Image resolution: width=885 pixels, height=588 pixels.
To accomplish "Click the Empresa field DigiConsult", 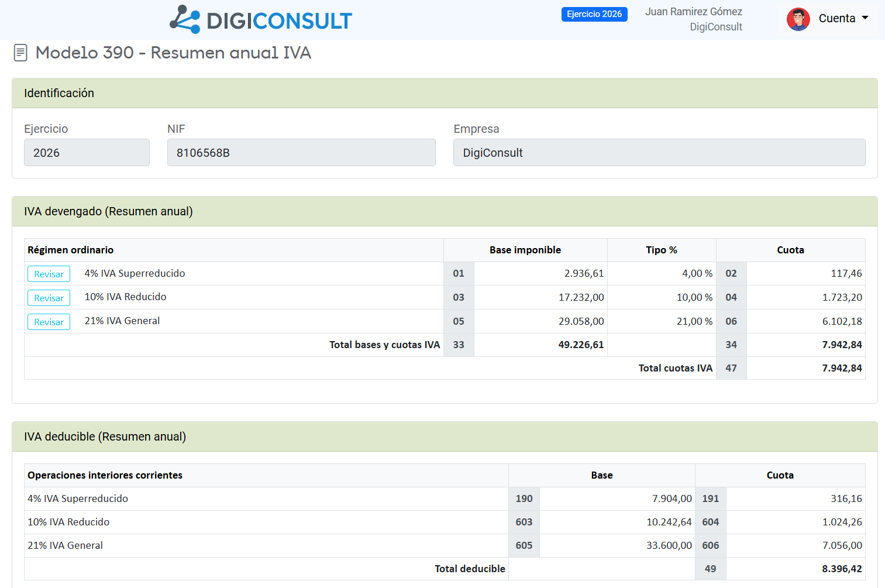I will pos(659,152).
